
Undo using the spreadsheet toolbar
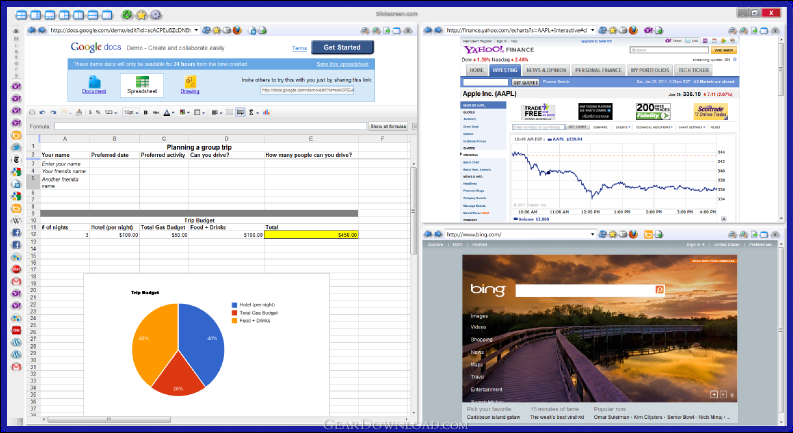point(42,112)
